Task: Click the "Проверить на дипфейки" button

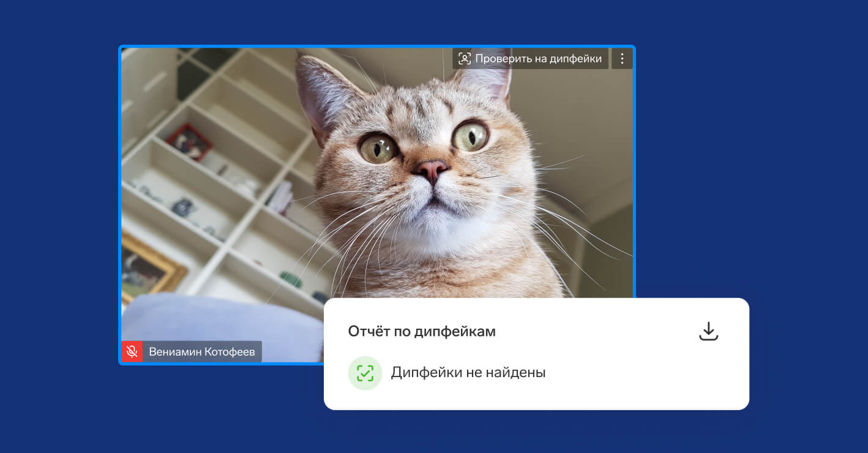Action: [x=530, y=59]
